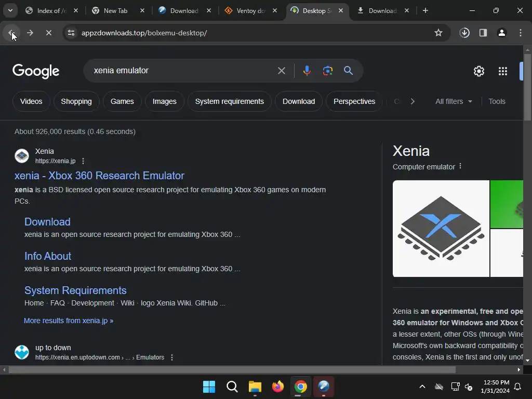Search by image with Google Lens icon

[327, 71]
